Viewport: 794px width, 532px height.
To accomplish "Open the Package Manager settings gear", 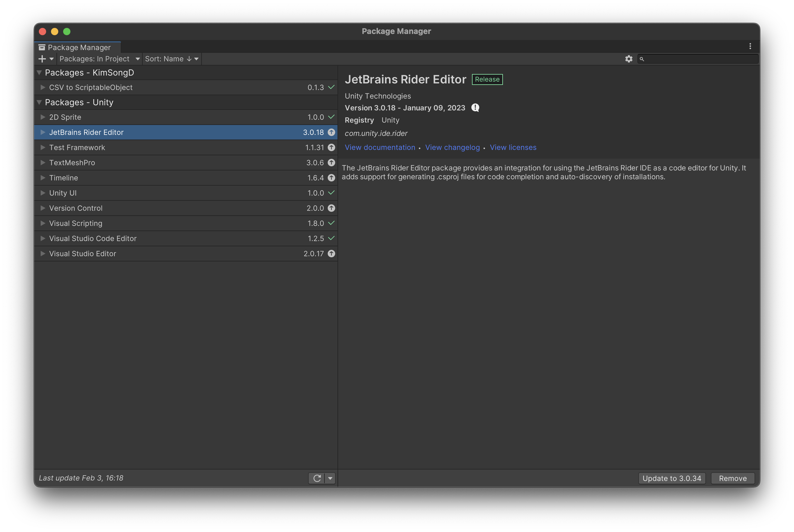I will [x=629, y=59].
